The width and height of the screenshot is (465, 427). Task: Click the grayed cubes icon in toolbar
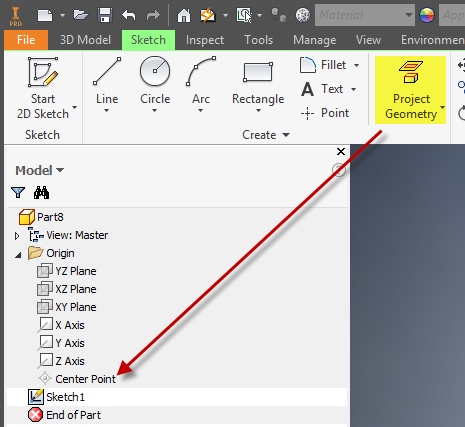278,15
